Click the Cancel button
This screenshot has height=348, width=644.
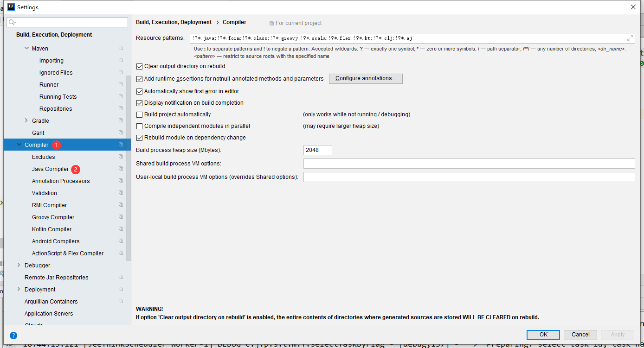point(580,335)
